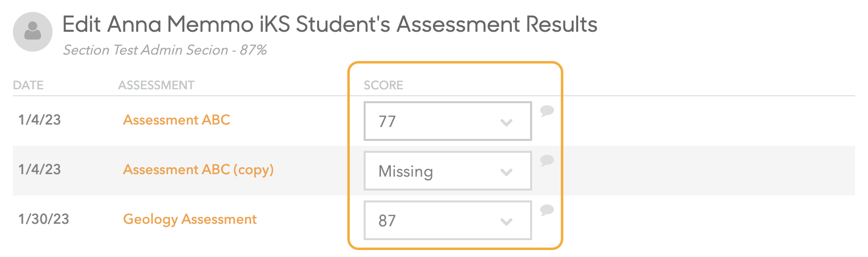Click chevron arrow in the 87 score box
This screenshot has height=257, width=868.
pos(506,222)
